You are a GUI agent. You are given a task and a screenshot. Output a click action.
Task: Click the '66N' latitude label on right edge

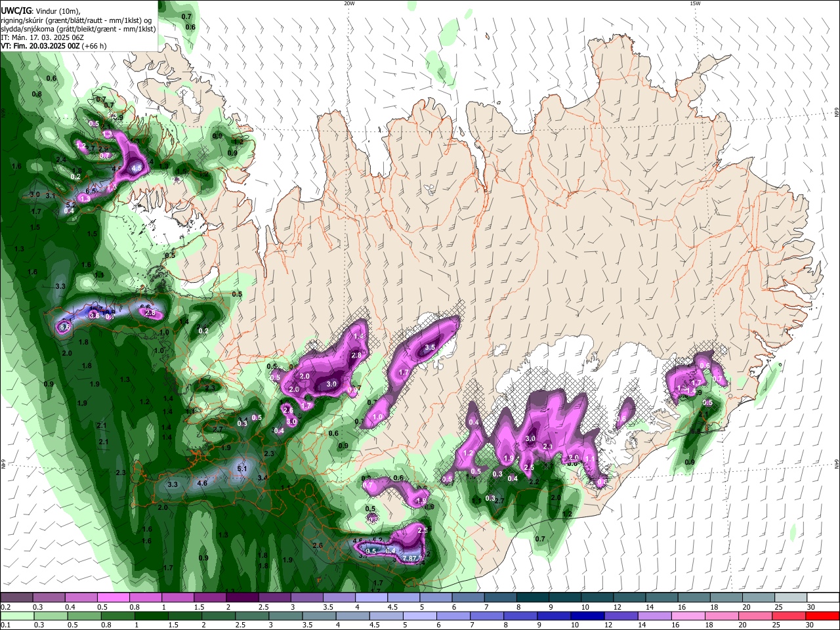[837, 113]
